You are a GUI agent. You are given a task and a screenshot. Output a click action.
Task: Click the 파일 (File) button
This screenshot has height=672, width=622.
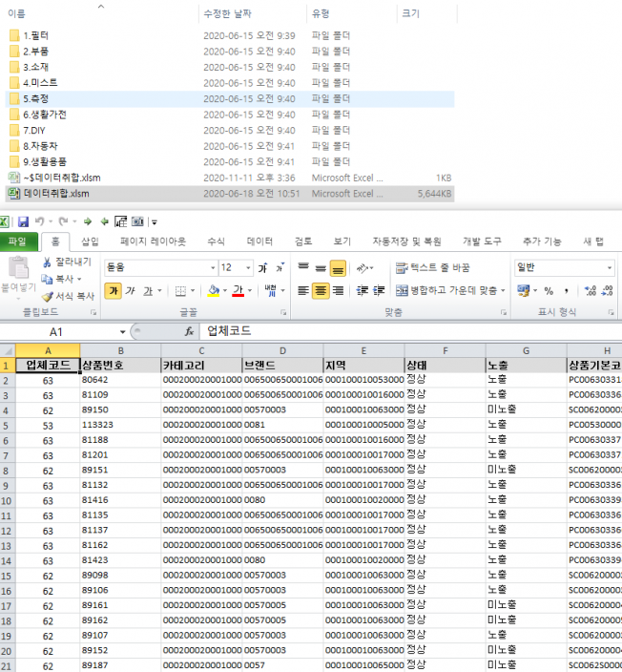pyautogui.click(x=18, y=241)
